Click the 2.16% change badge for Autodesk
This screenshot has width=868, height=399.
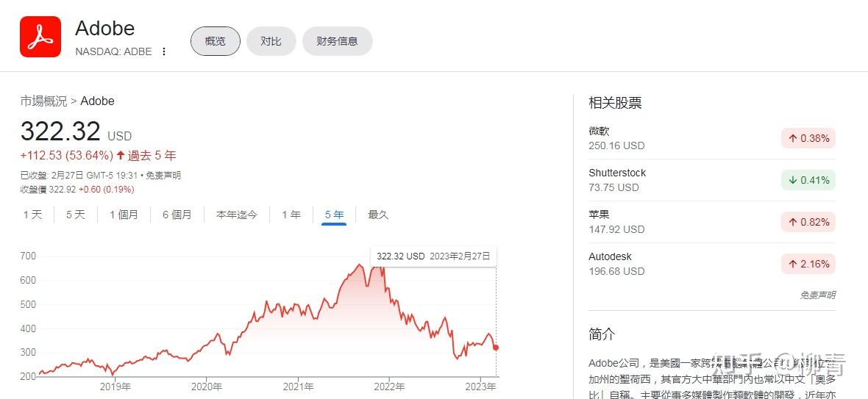(808, 264)
